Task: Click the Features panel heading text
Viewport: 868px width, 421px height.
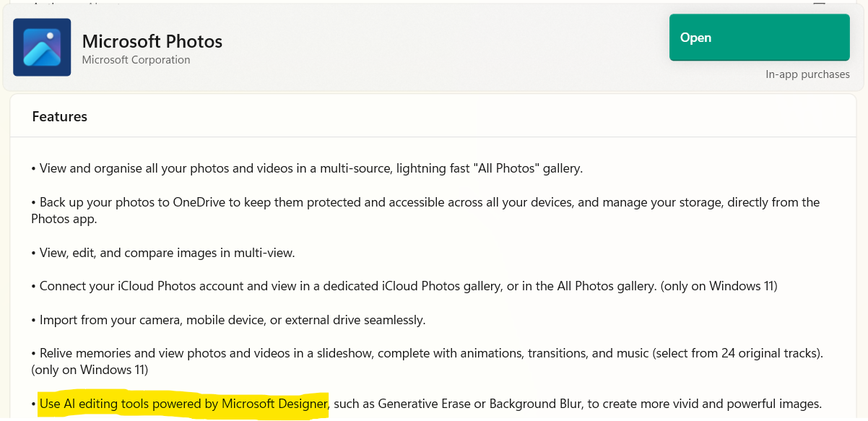Action: [x=58, y=116]
